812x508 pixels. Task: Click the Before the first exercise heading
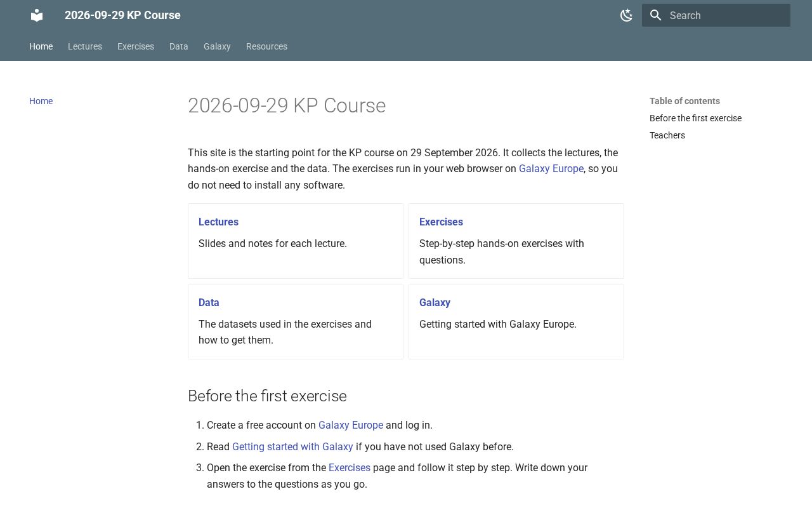(x=267, y=396)
